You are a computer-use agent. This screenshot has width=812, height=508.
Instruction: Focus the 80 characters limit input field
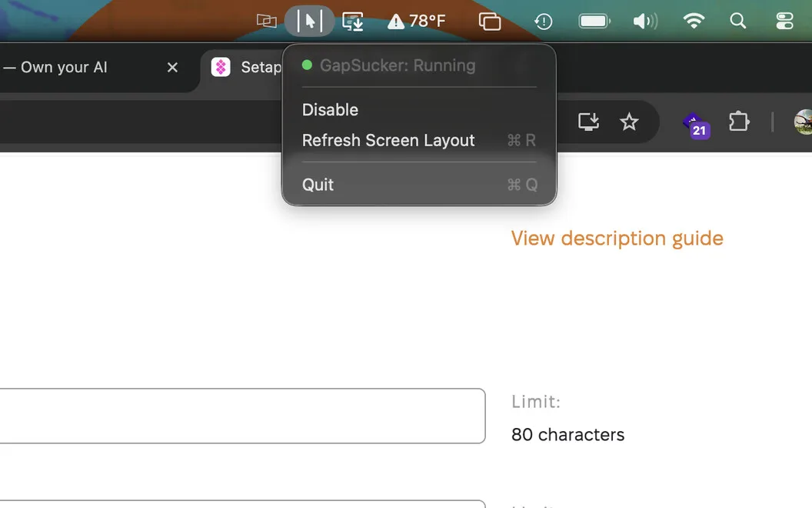(x=242, y=416)
